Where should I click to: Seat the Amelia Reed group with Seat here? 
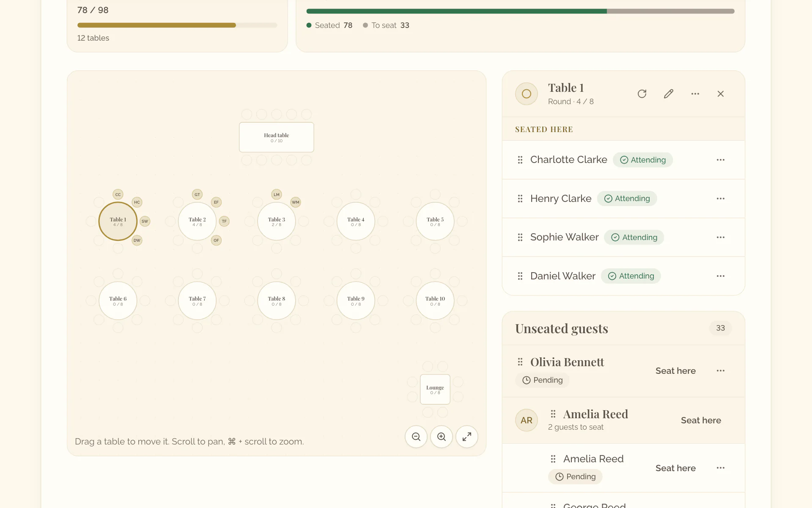pos(701,420)
